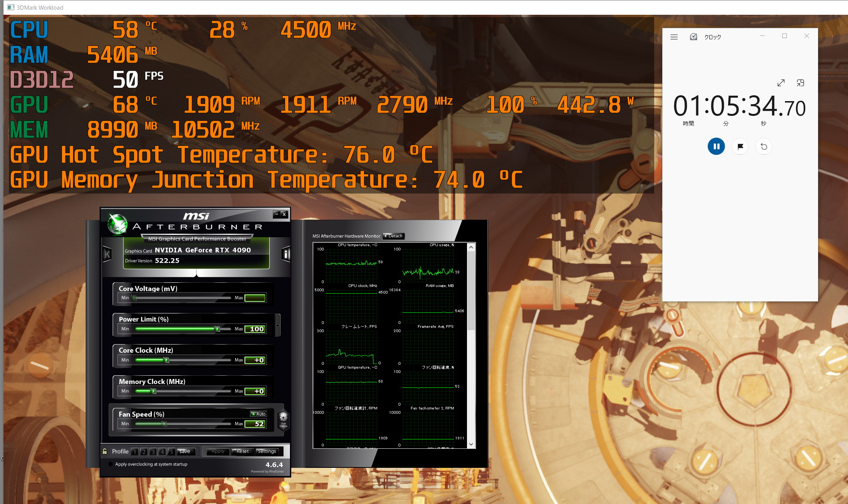848x504 pixels.
Task: Reset Afterburner settings to default
Action: [242, 451]
